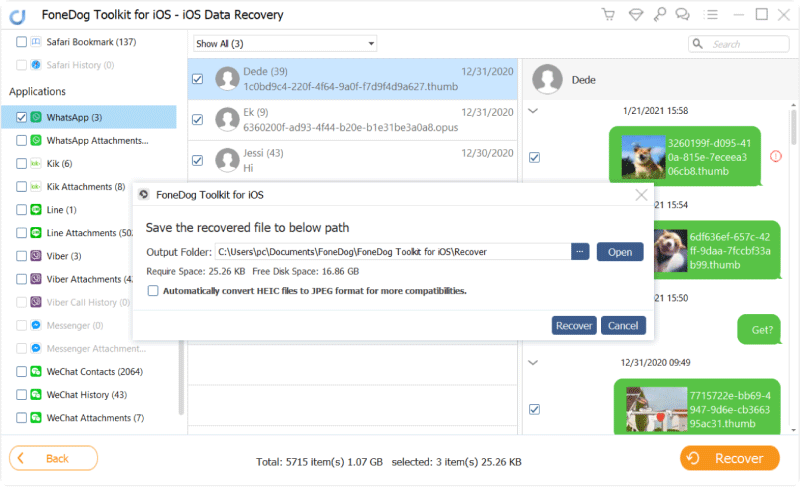Click the Cancel button in dialog
The image size is (800, 487).
pyautogui.click(x=623, y=325)
